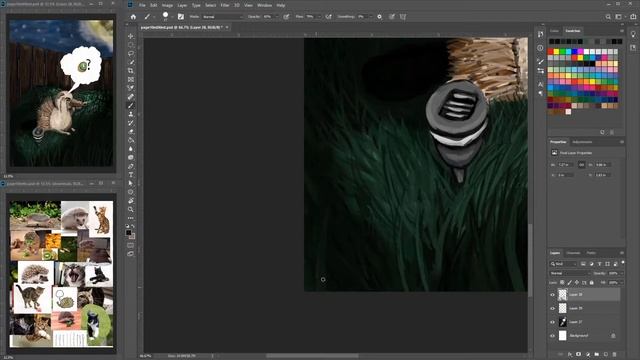Select the Marquee selection tool
The image size is (640, 360).
(131, 45)
